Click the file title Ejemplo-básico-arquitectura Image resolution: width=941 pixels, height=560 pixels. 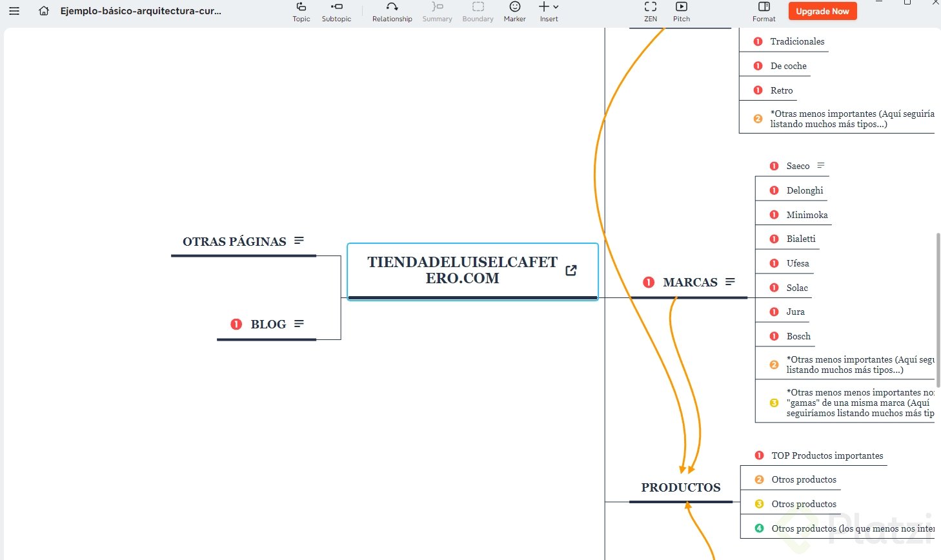click(x=141, y=11)
